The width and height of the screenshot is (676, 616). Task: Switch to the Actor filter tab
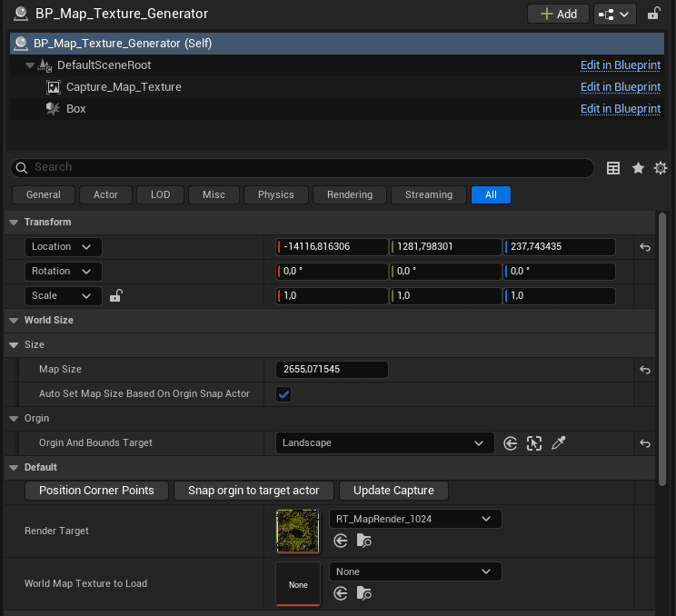(x=105, y=194)
